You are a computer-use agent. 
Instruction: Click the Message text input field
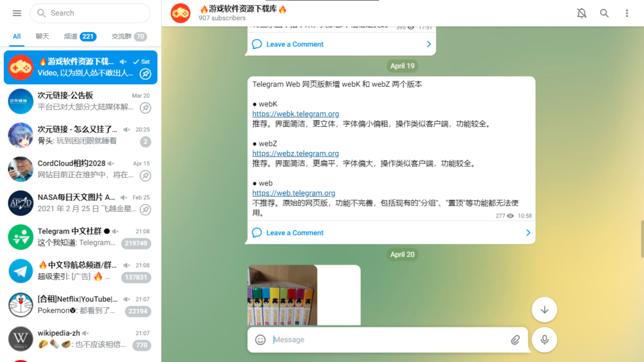388,340
